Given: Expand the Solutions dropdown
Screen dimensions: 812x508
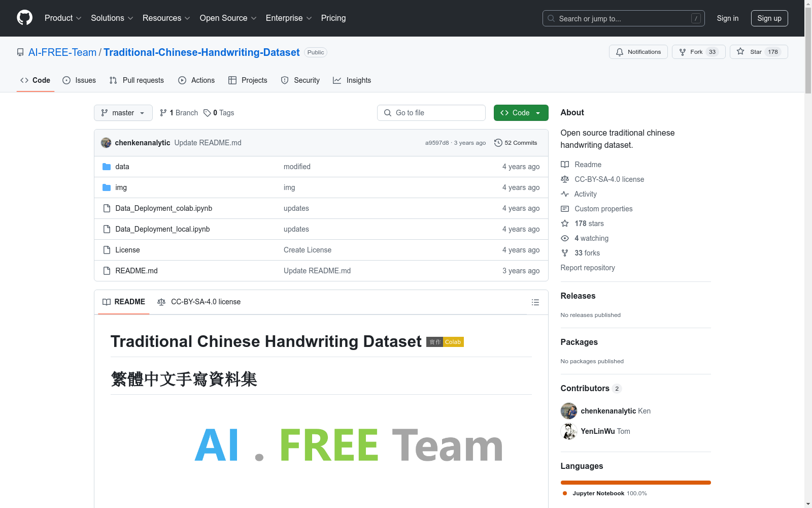Looking at the screenshot, I should [x=112, y=18].
